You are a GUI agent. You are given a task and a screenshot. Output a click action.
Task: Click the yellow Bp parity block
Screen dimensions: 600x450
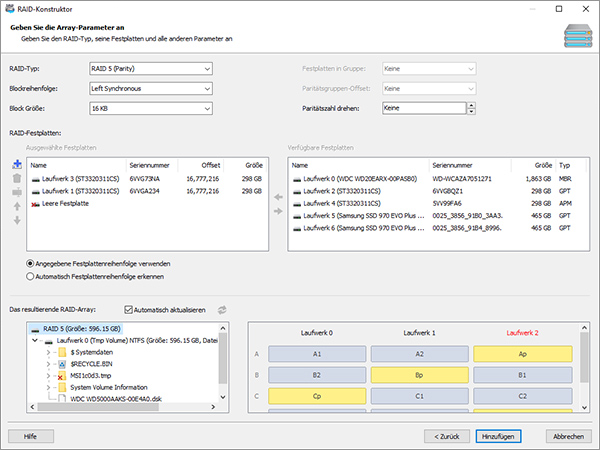[420, 375]
